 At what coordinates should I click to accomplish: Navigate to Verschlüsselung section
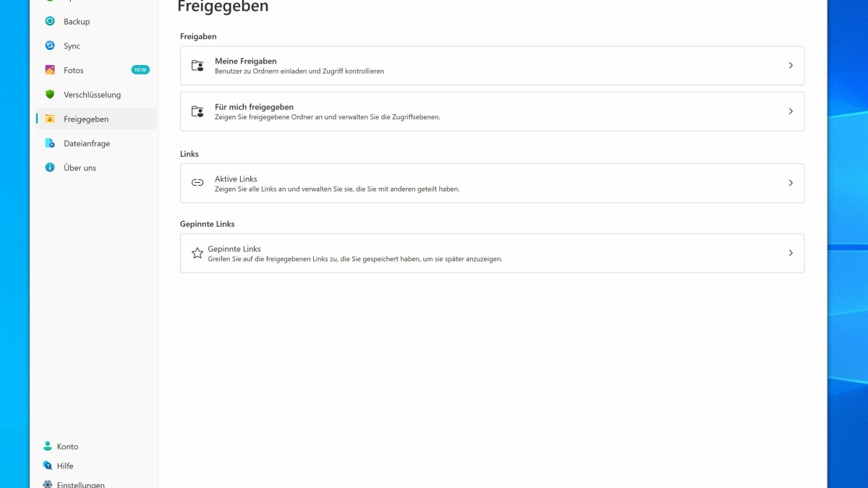[92, 95]
